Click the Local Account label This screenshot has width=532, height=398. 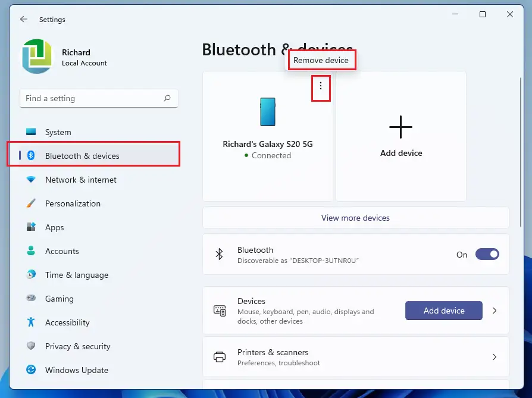[x=84, y=63]
